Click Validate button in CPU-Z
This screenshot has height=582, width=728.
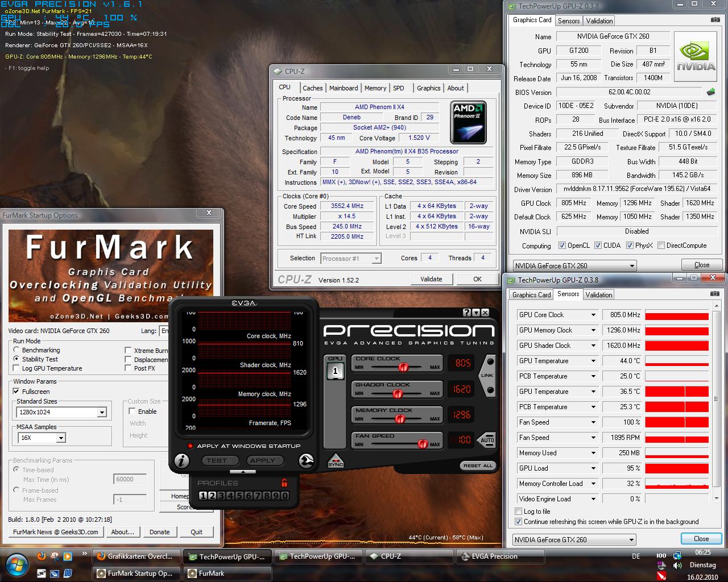pyautogui.click(x=431, y=279)
